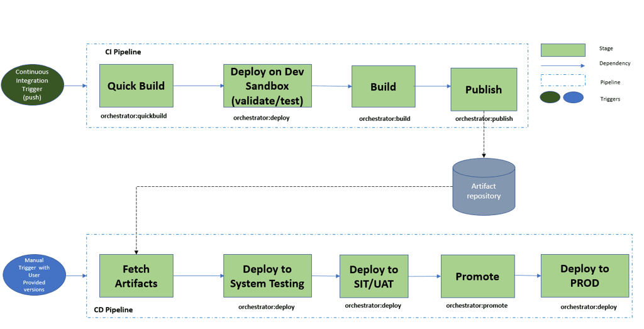Viewport: 644px width, 329px height.
Task: Click the dashed Pipeline legend box
Action: pos(563,80)
